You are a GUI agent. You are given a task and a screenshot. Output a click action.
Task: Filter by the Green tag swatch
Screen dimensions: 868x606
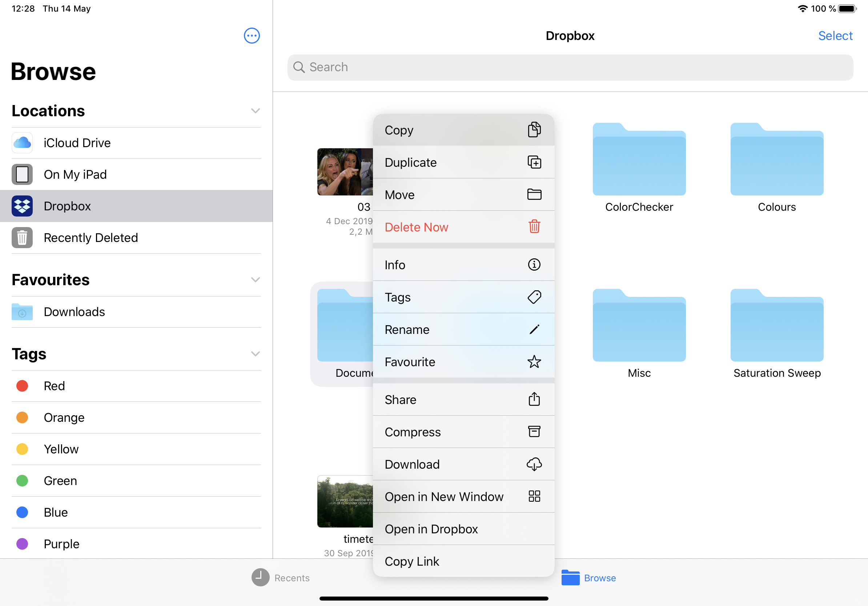point(22,481)
